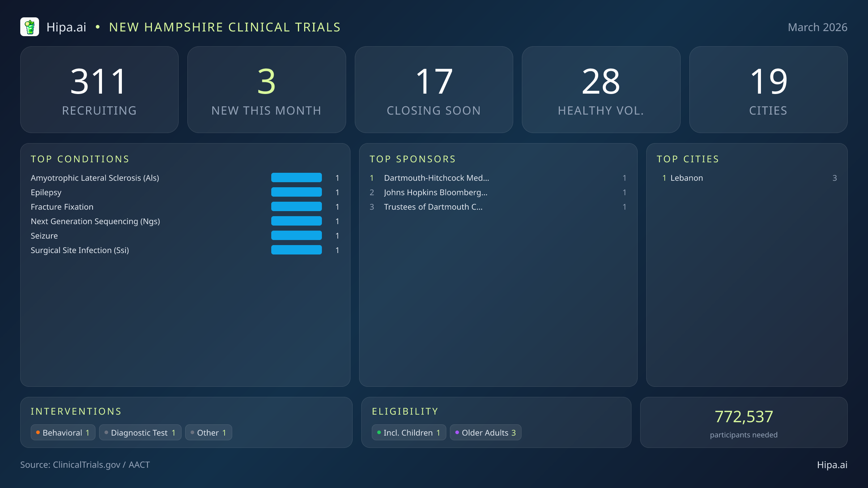Click the orange dot on the Behavioral chip
Viewport: 868px width, 488px height.
(x=38, y=432)
